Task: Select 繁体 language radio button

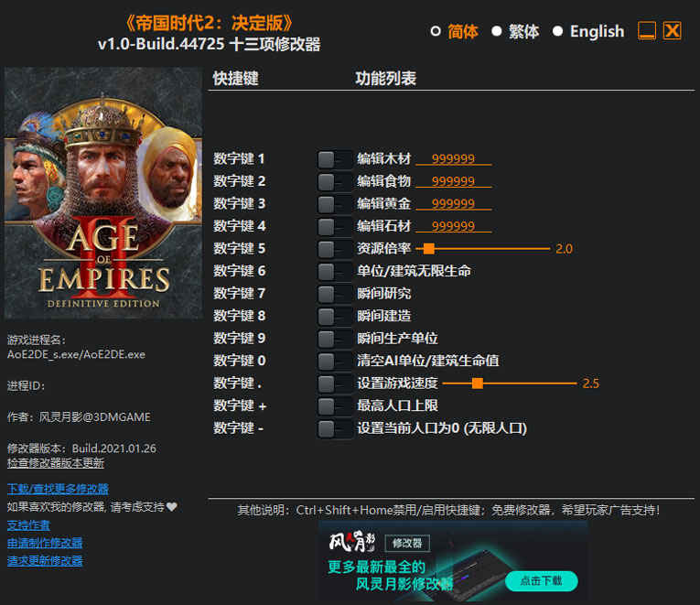Action: 497,31
